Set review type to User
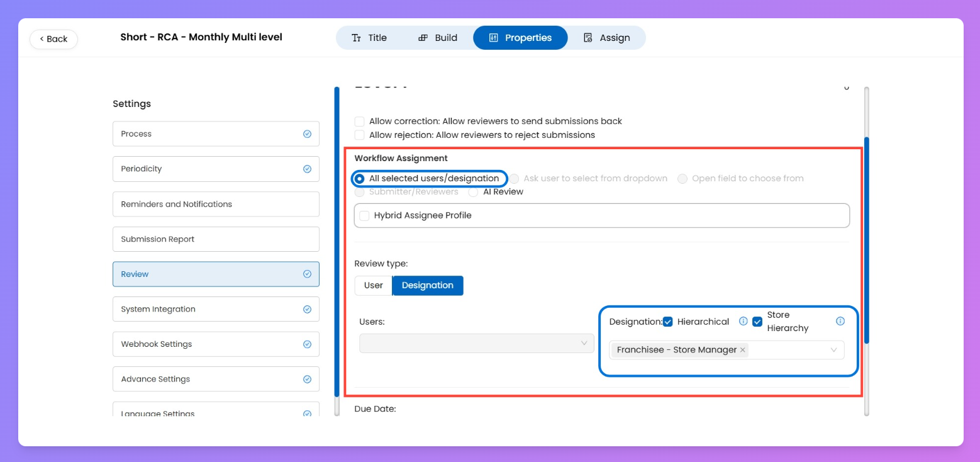Screen dimensions: 980x462 click(374, 286)
